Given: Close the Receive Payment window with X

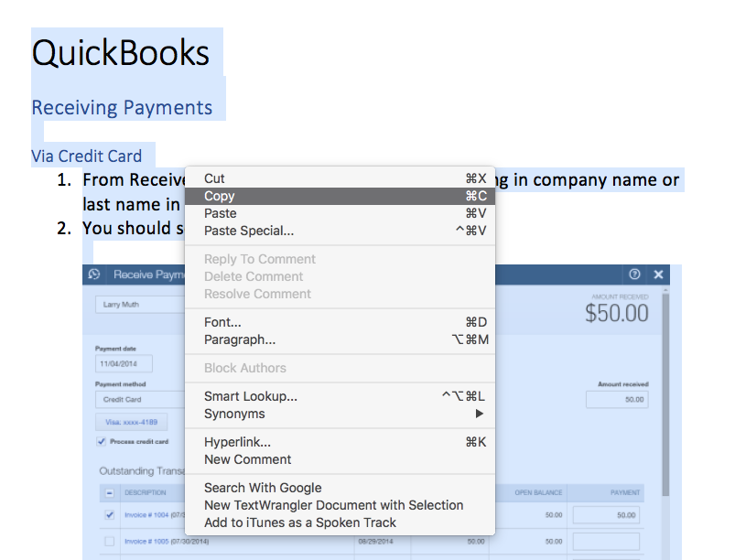Looking at the screenshot, I should (657, 275).
